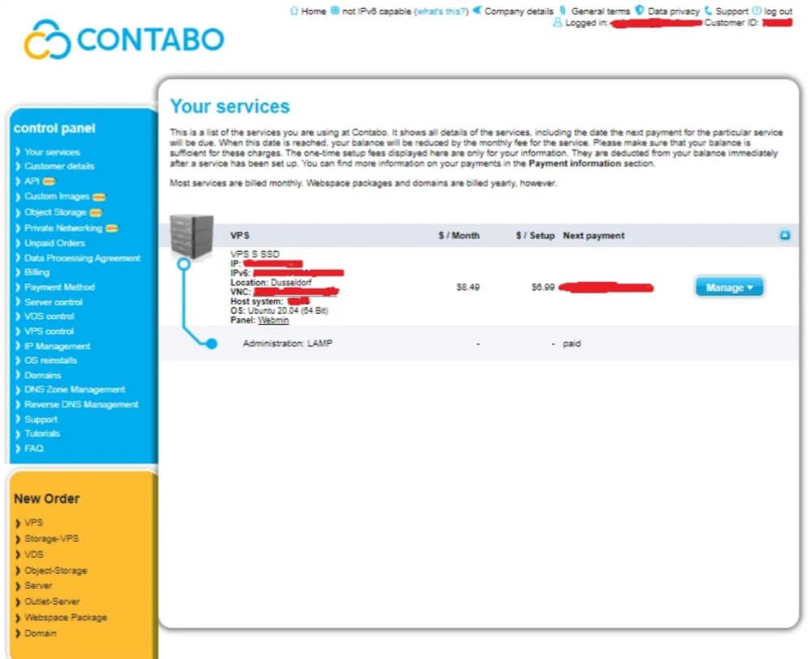Click the Contabo logo

pyautogui.click(x=123, y=40)
